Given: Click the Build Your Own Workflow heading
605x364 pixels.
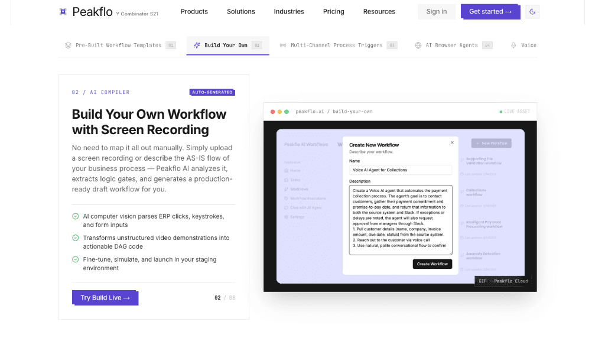Looking at the screenshot, I should [149, 122].
